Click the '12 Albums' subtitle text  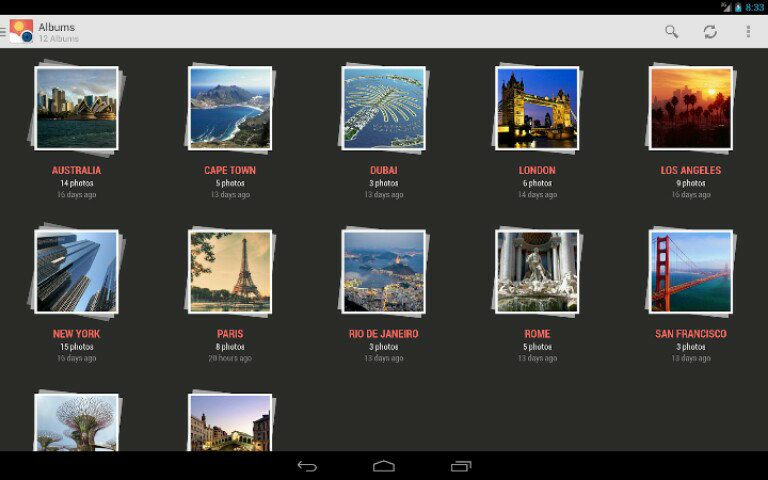point(59,39)
